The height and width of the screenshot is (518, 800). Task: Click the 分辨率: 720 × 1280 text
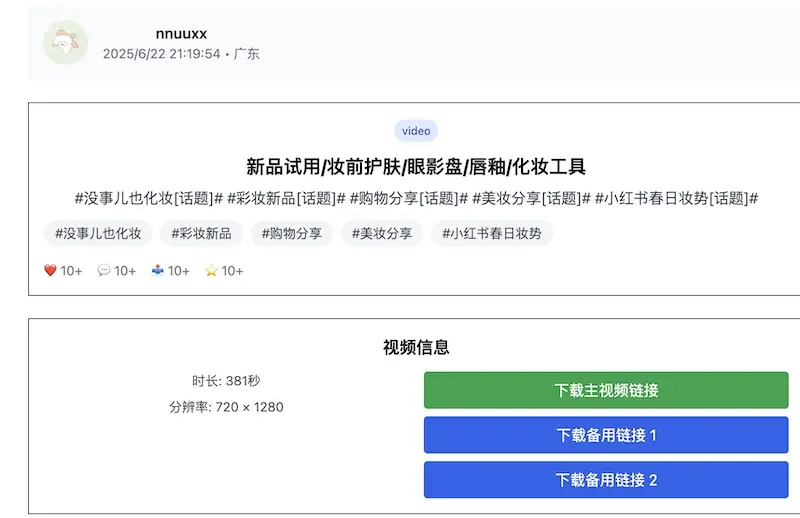coord(226,407)
